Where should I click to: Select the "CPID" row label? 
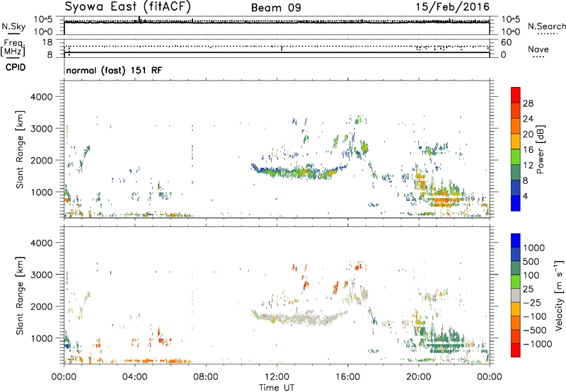pyautogui.click(x=16, y=67)
